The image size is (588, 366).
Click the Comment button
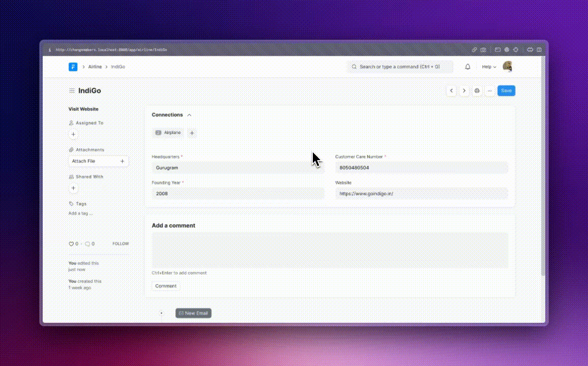click(x=166, y=286)
